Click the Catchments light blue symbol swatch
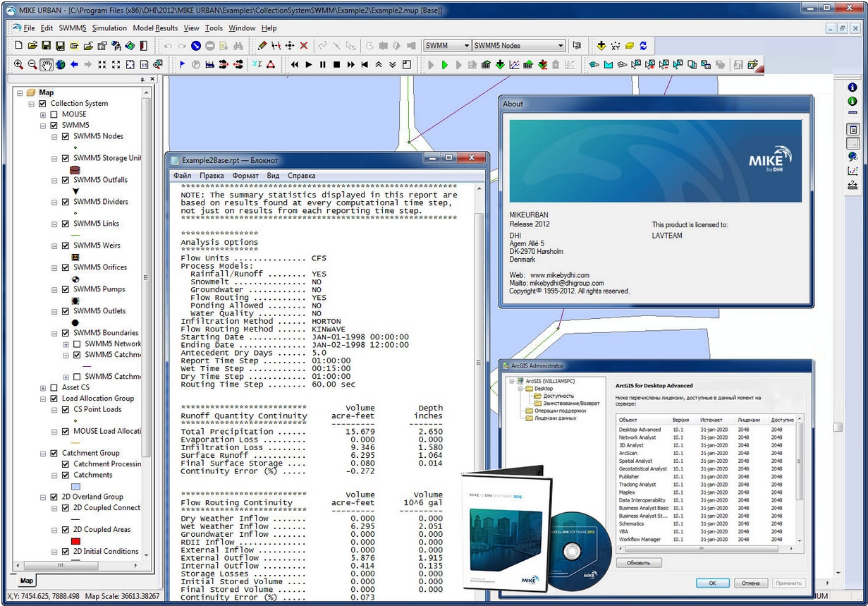 [x=75, y=487]
